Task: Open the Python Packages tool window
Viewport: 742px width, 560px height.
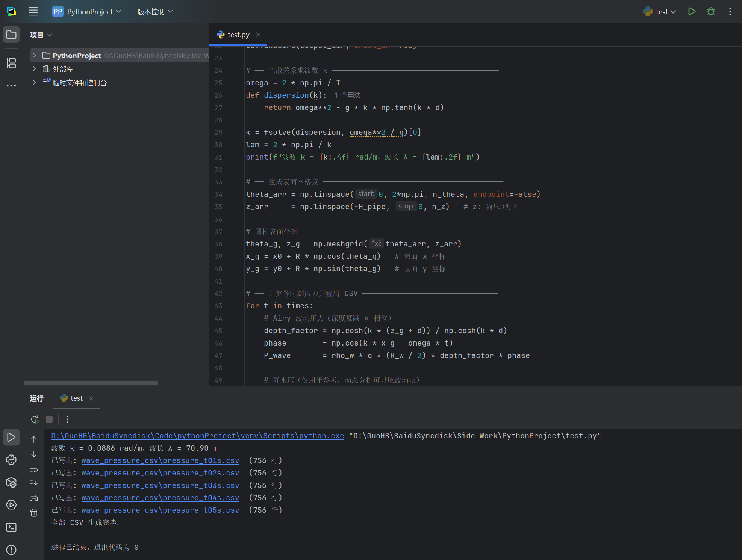Action: tap(11, 482)
